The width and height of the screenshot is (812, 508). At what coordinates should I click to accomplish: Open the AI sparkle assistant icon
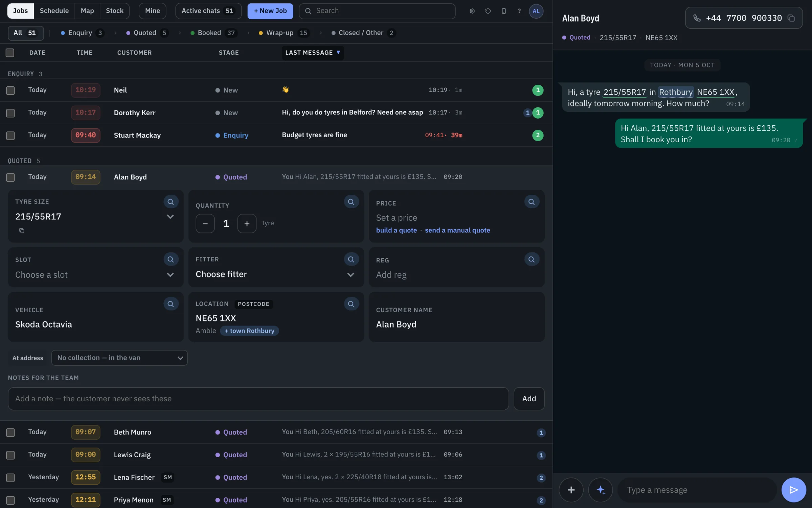pyautogui.click(x=601, y=490)
